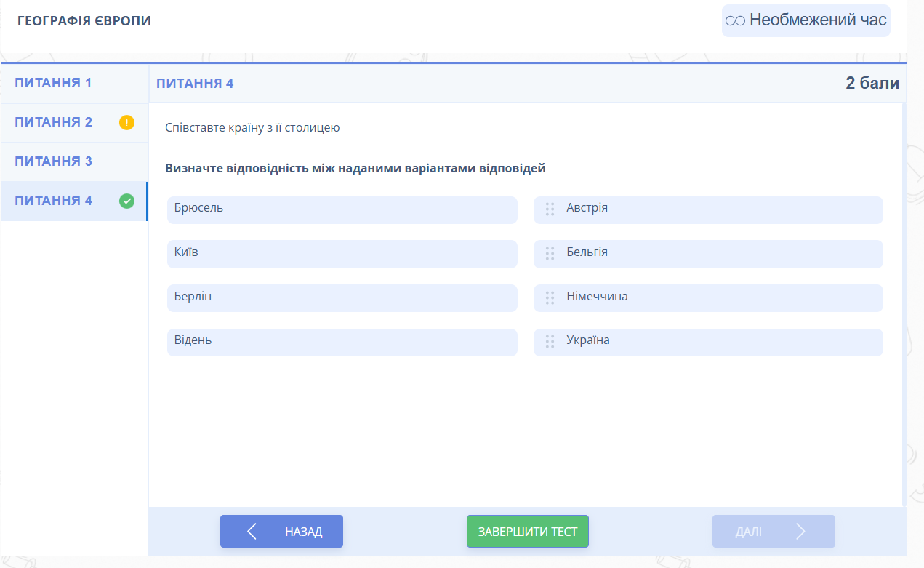This screenshot has width=924, height=568.
Task: Click the green checkmark on Питання 4
Action: [x=126, y=201]
